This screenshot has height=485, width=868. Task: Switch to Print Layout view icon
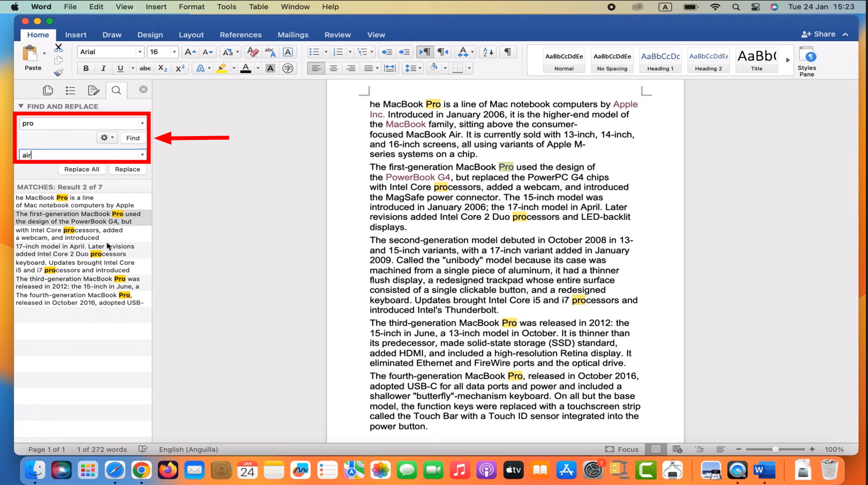point(656,449)
